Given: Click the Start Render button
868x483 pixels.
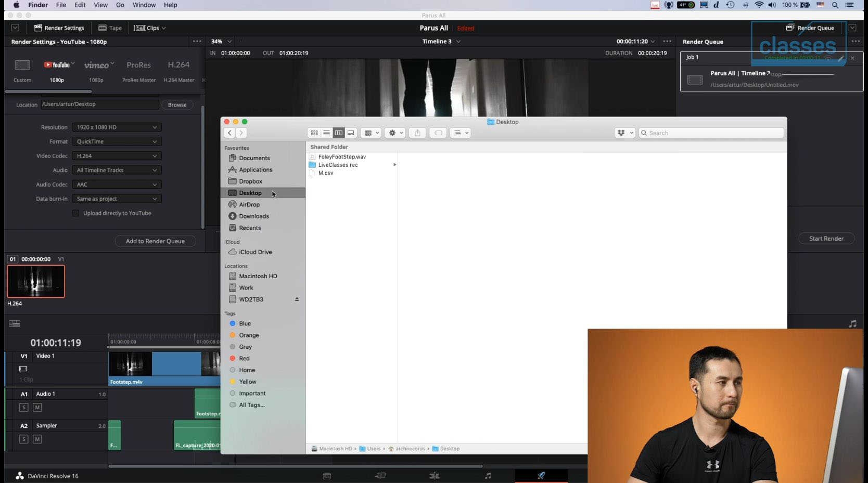Looking at the screenshot, I should [x=826, y=239].
